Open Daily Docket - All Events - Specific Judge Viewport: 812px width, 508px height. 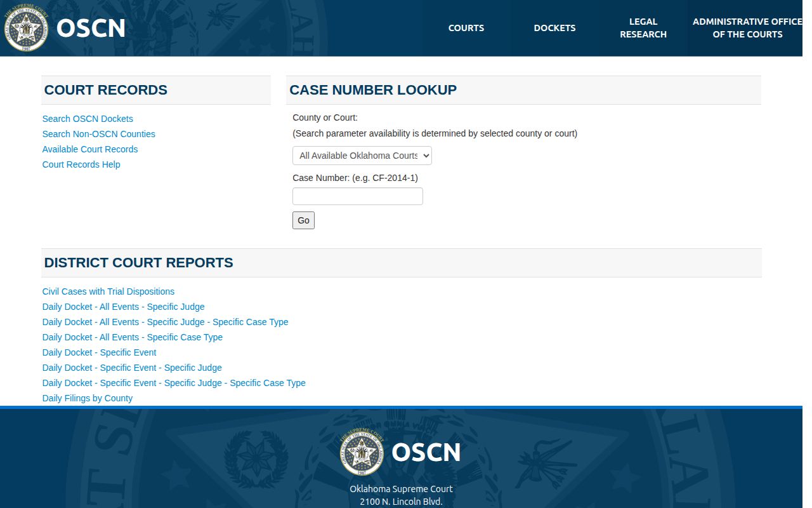click(x=124, y=307)
